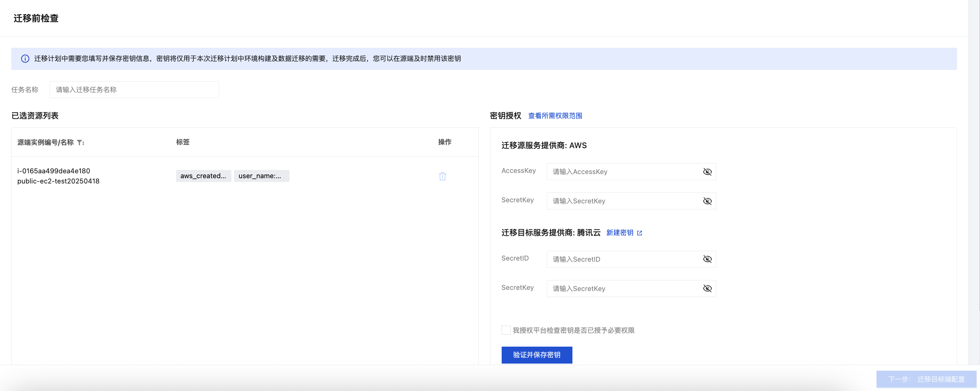Focus the 任务名称 input field
This screenshot has height=391, width=980.
click(134, 90)
